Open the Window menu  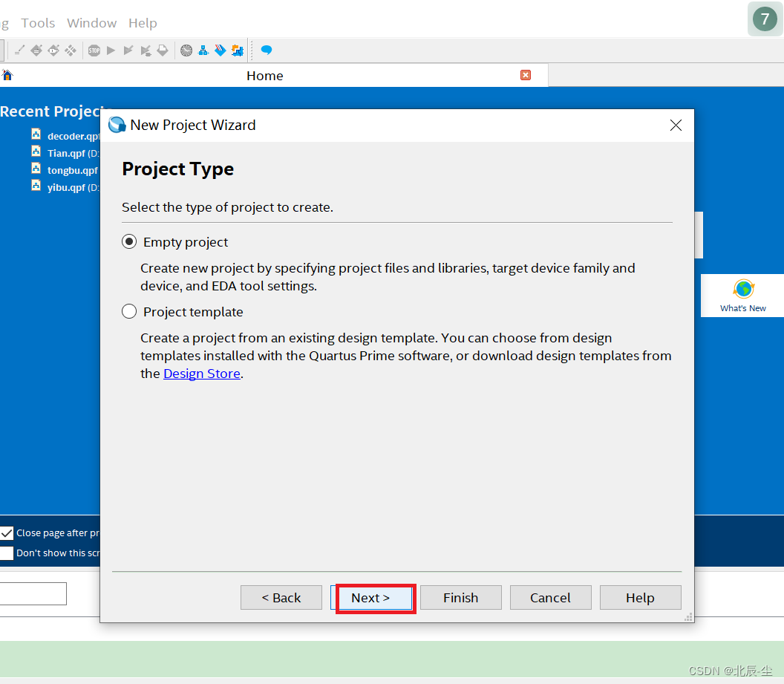coord(91,23)
